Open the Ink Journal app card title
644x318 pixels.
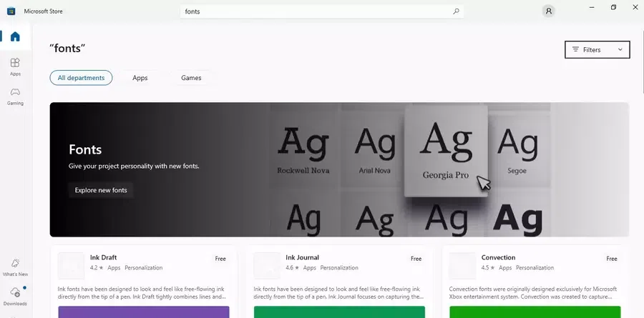click(302, 257)
